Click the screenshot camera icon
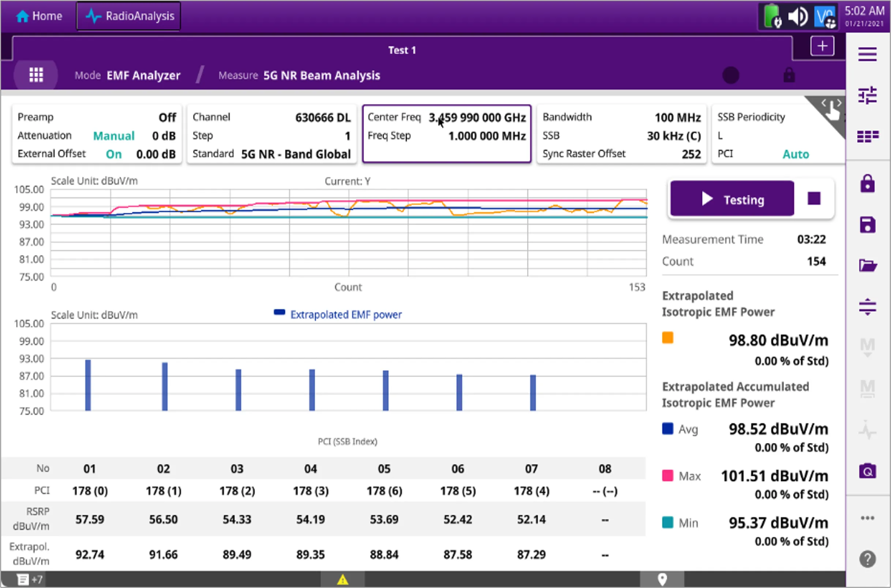The image size is (891, 588). (x=867, y=471)
